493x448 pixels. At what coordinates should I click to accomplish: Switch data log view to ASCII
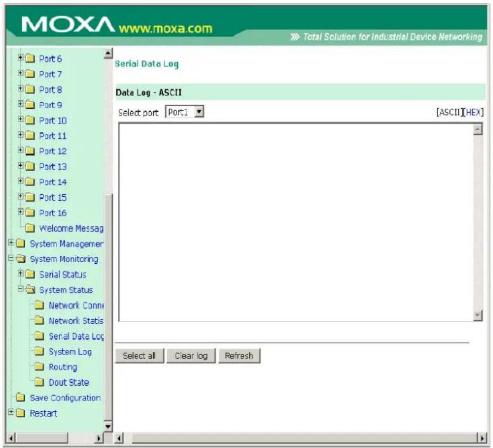[x=450, y=112]
